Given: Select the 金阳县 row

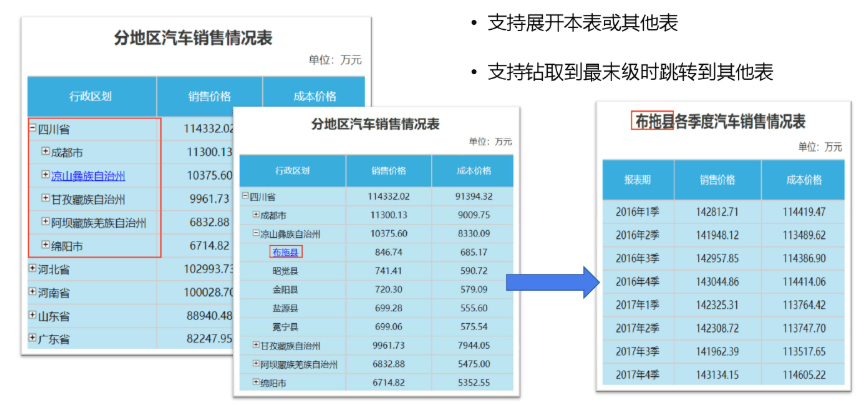Looking at the screenshot, I should [285, 289].
